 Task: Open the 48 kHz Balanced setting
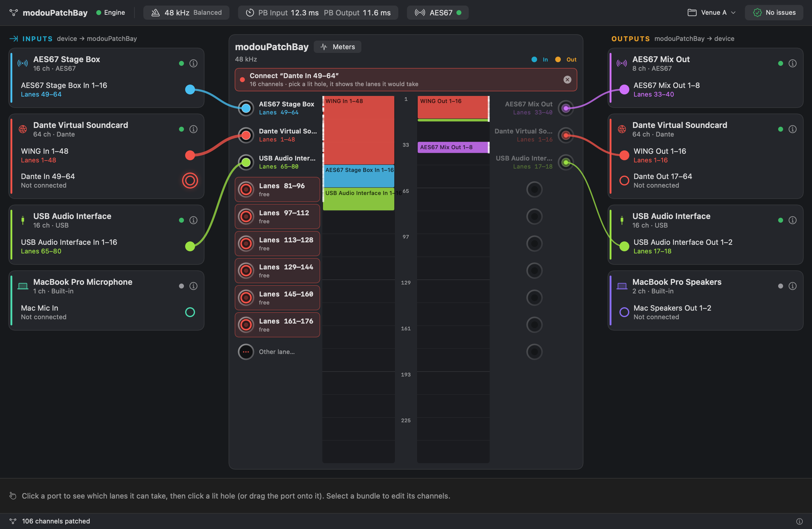(x=186, y=13)
